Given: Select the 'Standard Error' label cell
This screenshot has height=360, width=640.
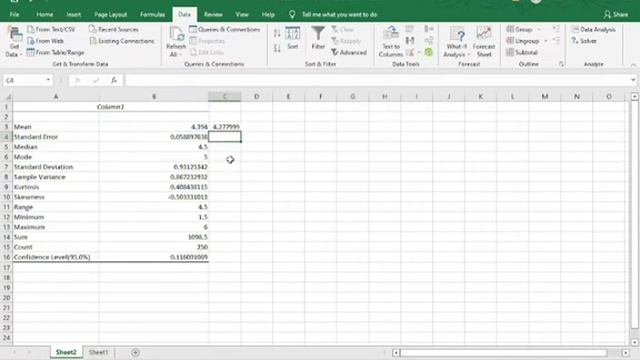Looking at the screenshot, I should point(56,137).
